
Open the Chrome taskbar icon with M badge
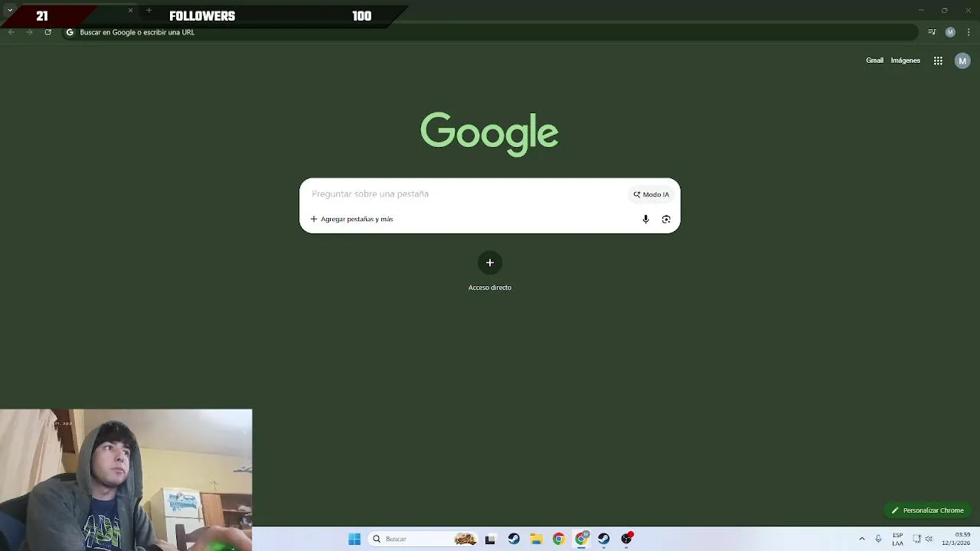582,539
